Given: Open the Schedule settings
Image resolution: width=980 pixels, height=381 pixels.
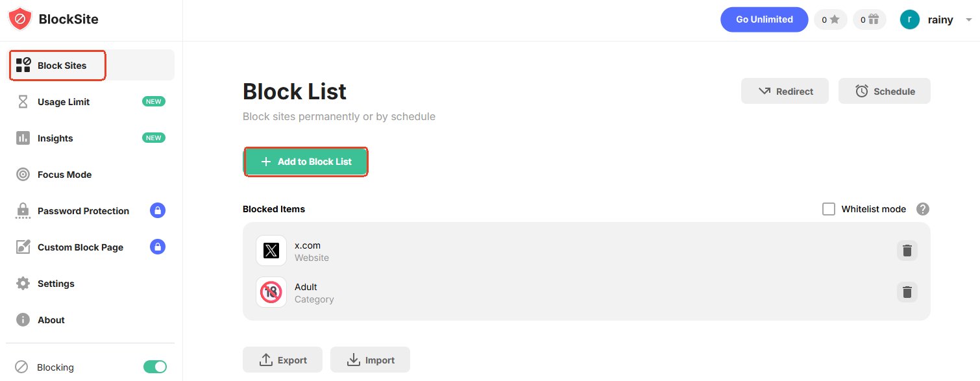Looking at the screenshot, I should tap(884, 91).
